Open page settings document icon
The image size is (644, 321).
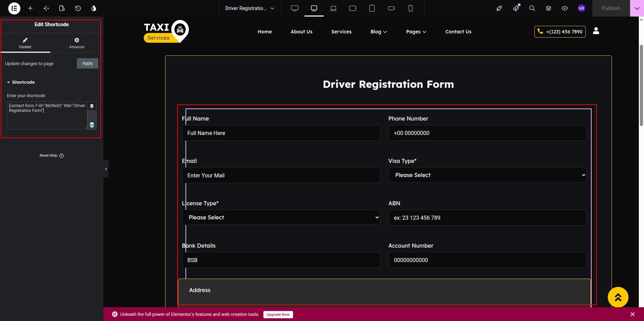(x=62, y=8)
